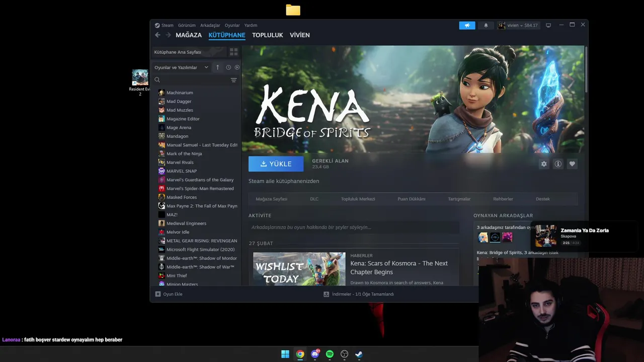
Task: Select Machinarium in the library list
Action: pos(180,93)
